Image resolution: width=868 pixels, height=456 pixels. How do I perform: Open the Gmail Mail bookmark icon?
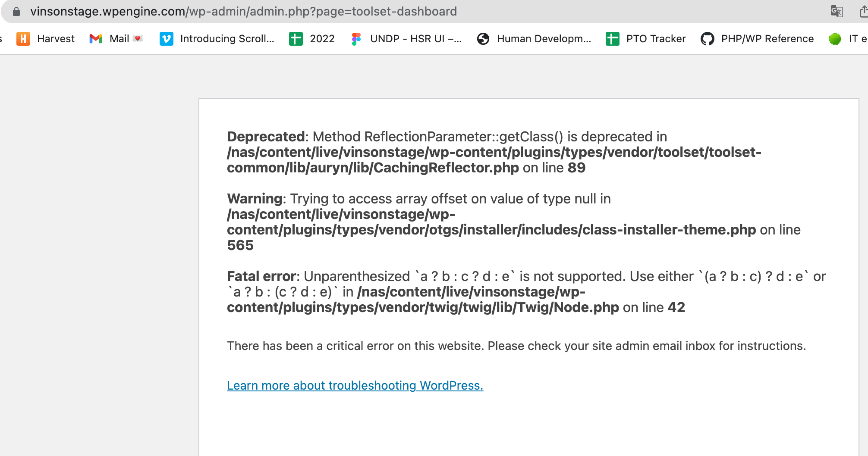point(96,39)
